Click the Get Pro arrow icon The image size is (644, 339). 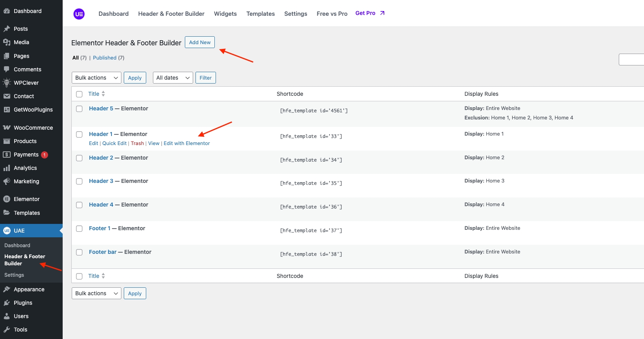(382, 13)
